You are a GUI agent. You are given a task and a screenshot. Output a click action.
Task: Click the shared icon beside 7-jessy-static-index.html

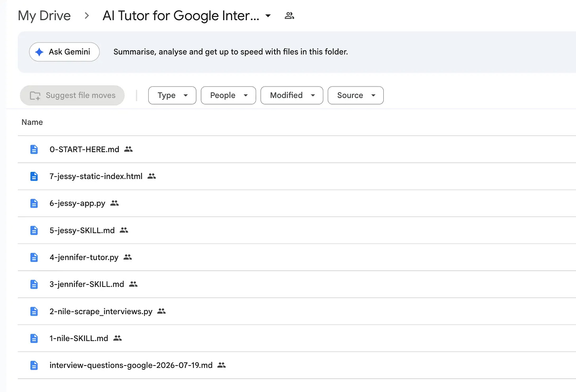pyautogui.click(x=152, y=176)
